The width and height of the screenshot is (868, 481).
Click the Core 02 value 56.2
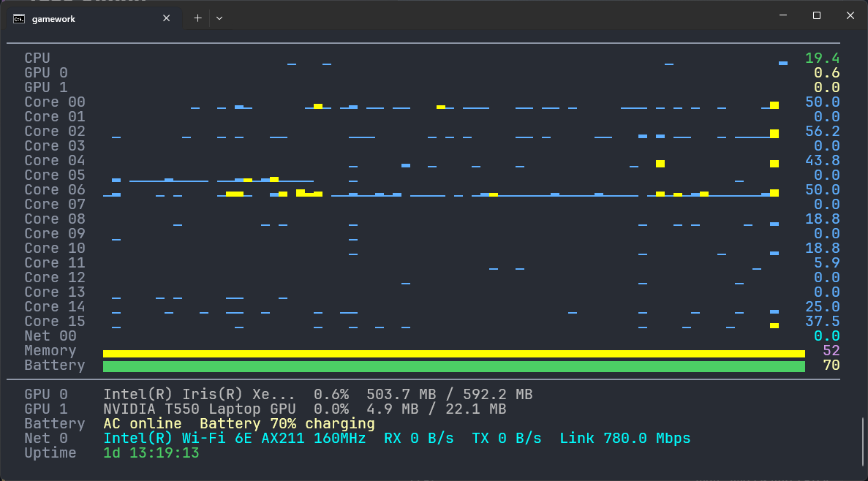click(x=822, y=131)
